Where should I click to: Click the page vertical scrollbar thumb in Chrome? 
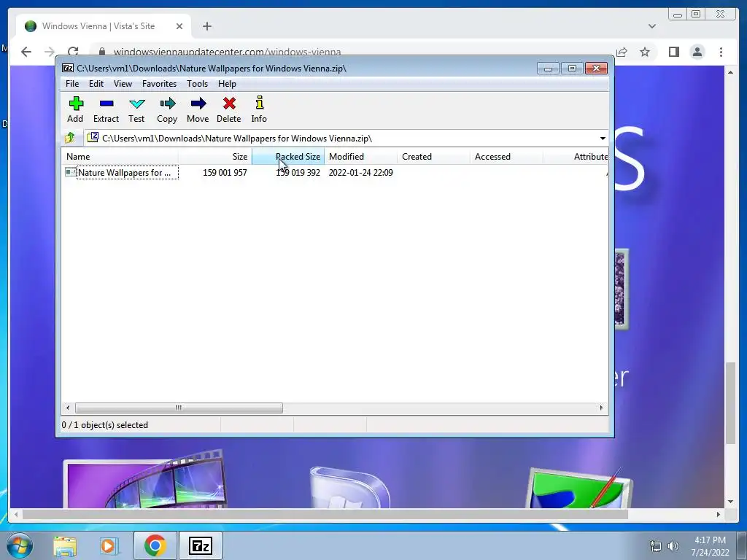click(x=730, y=403)
